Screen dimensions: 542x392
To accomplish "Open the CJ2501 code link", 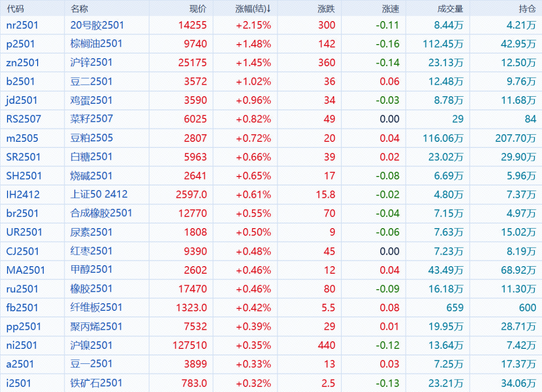I will [23, 251].
